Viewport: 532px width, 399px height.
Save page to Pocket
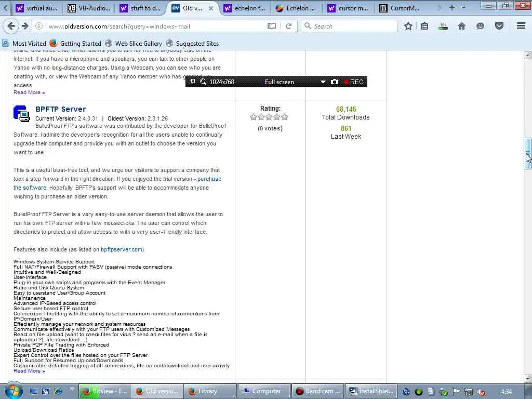point(499,26)
